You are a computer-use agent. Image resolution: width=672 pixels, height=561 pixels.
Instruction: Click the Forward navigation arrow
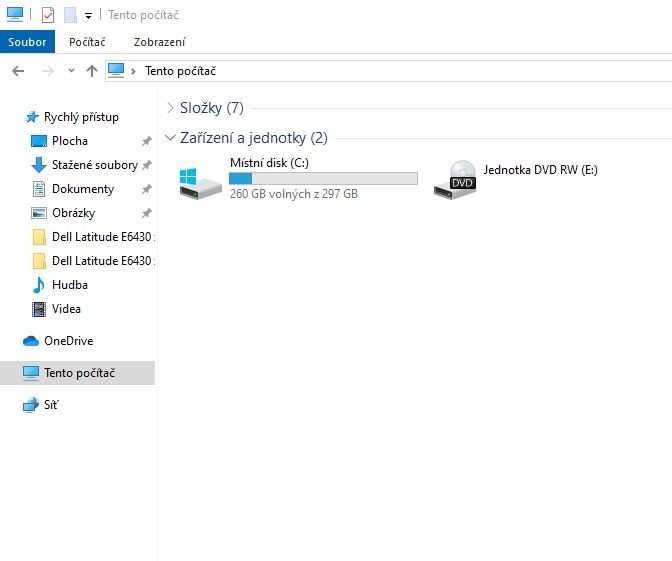tap(48, 71)
